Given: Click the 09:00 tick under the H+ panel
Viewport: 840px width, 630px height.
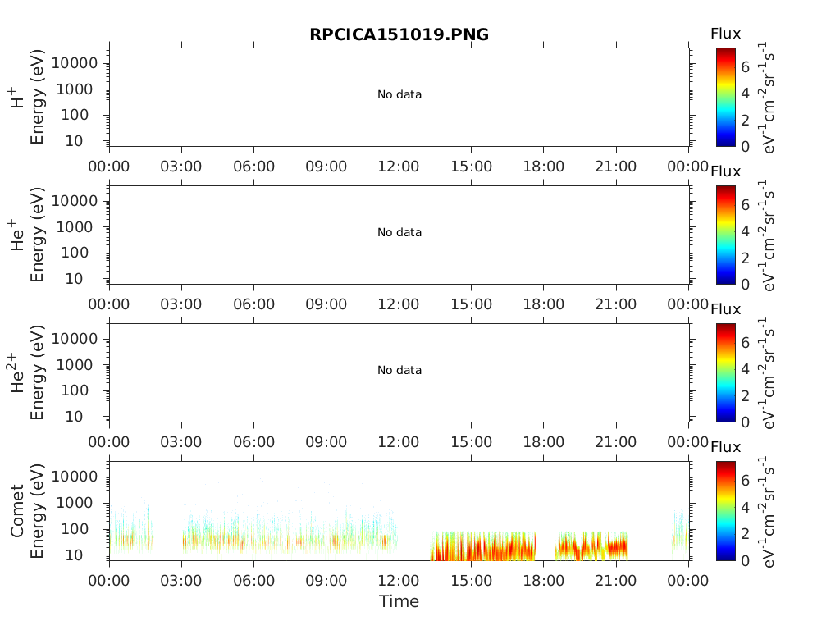Looking at the screenshot, I should (326, 166).
